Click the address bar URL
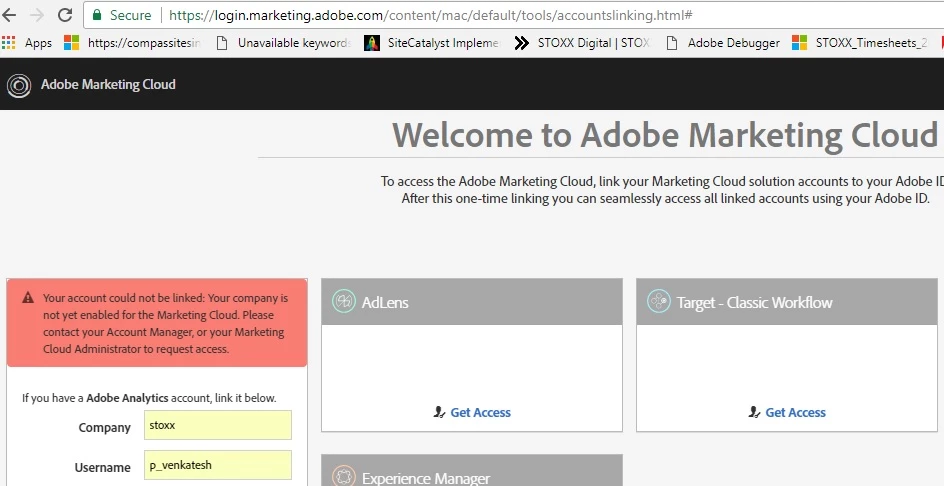The width and height of the screenshot is (944, 486). pos(430,15)
